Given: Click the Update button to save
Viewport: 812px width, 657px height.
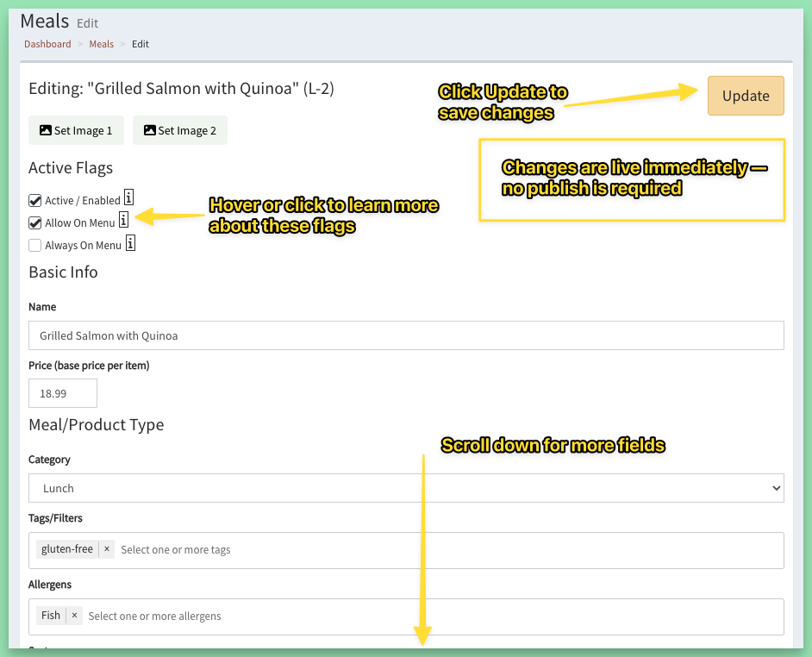Looking at the screenshot, I should pyautogui.click(x=746, y=96).
